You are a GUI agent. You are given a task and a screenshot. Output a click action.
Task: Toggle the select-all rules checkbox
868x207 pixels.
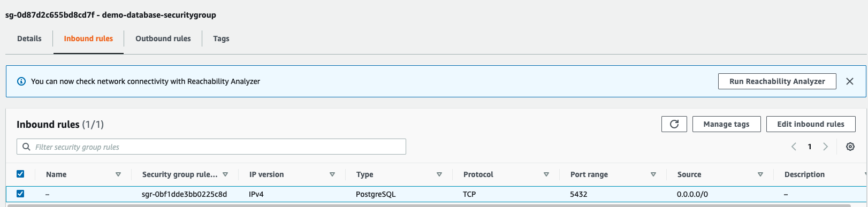click(x=20, y=174)
